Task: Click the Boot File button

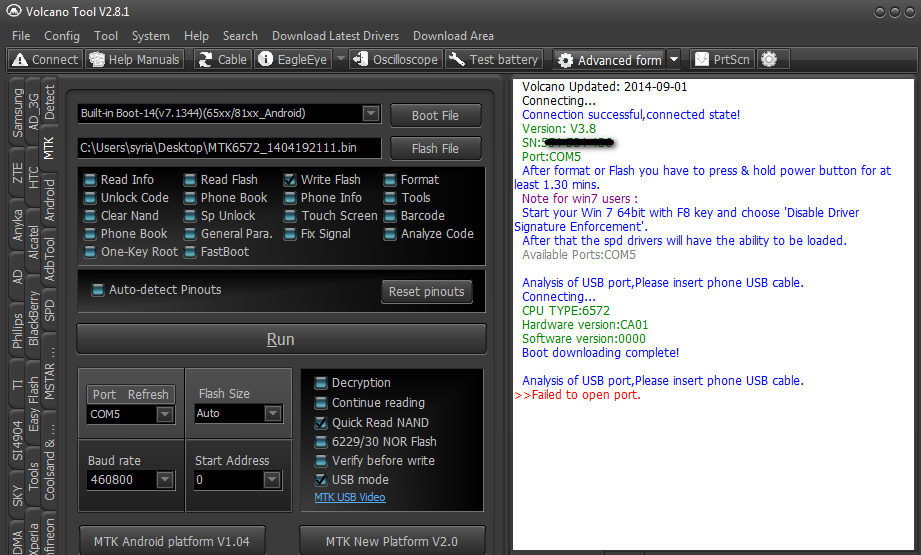Action: (x=435, y=116)
